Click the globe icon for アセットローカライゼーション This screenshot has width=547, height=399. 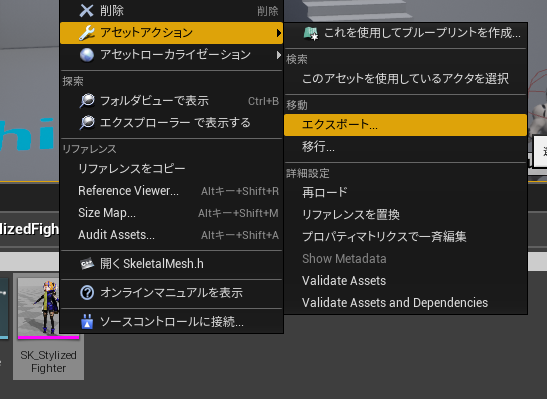87,55
